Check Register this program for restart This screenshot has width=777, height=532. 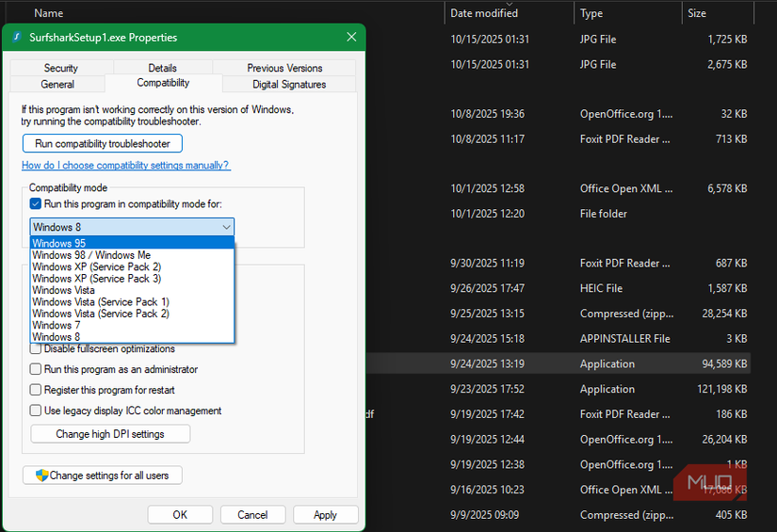coord(36,390)
